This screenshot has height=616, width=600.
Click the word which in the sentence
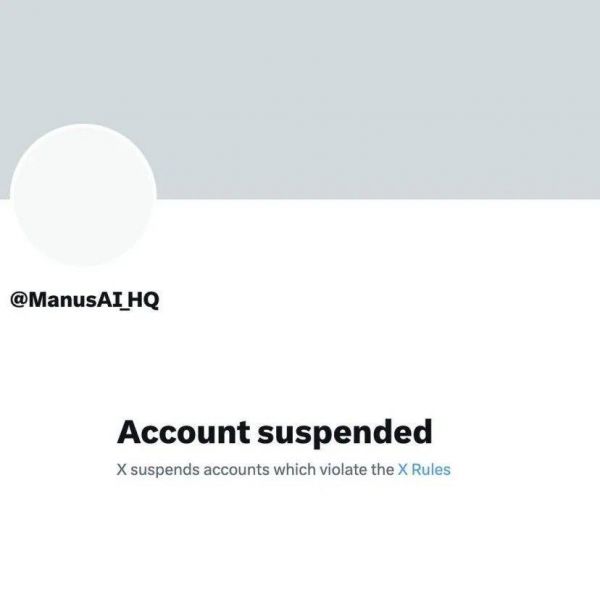[x=295, y=469]
